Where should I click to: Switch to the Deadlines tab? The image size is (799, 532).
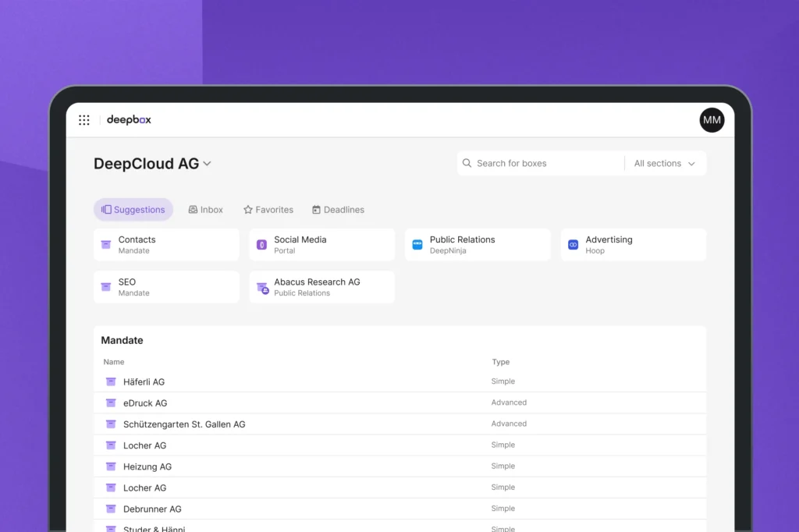(339, 209)
